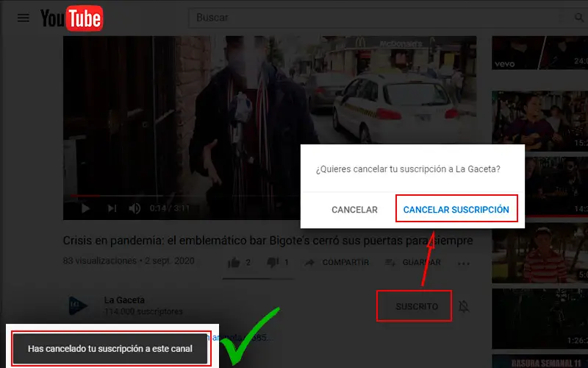Mute the video volume
This screenshot has height=368, width=588.
click(x=135, y=208)
